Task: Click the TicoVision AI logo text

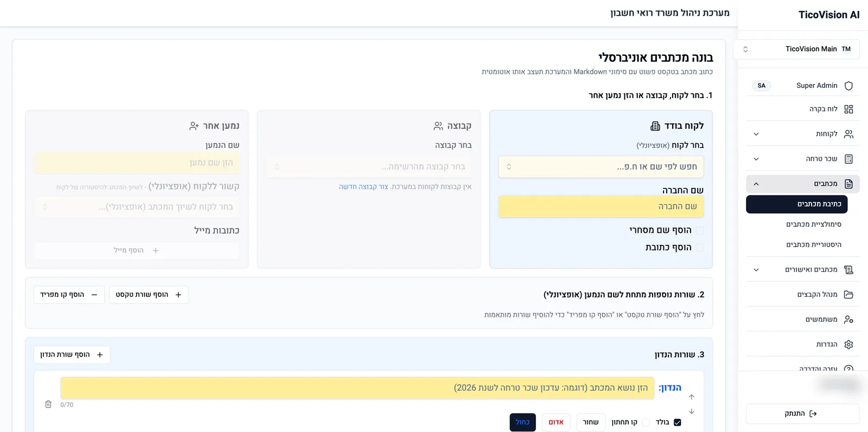Action: 829,15
